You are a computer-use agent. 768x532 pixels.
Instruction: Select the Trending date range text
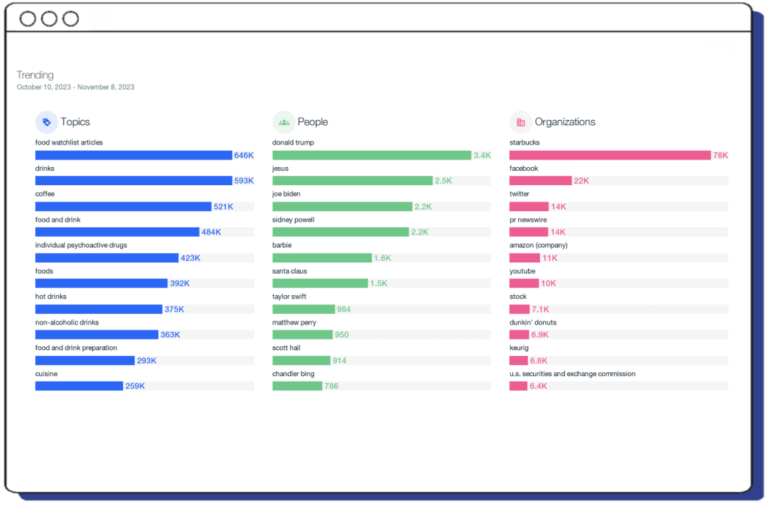(75, 88)
